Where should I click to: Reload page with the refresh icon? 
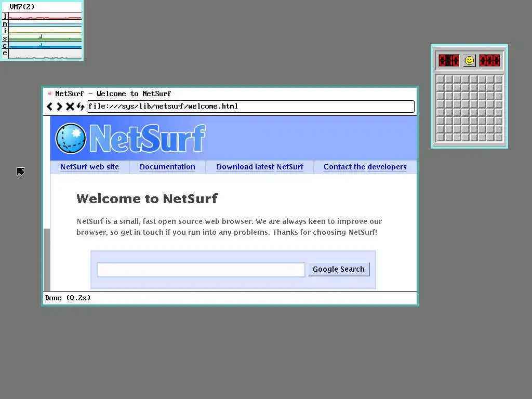pos(81,107)
